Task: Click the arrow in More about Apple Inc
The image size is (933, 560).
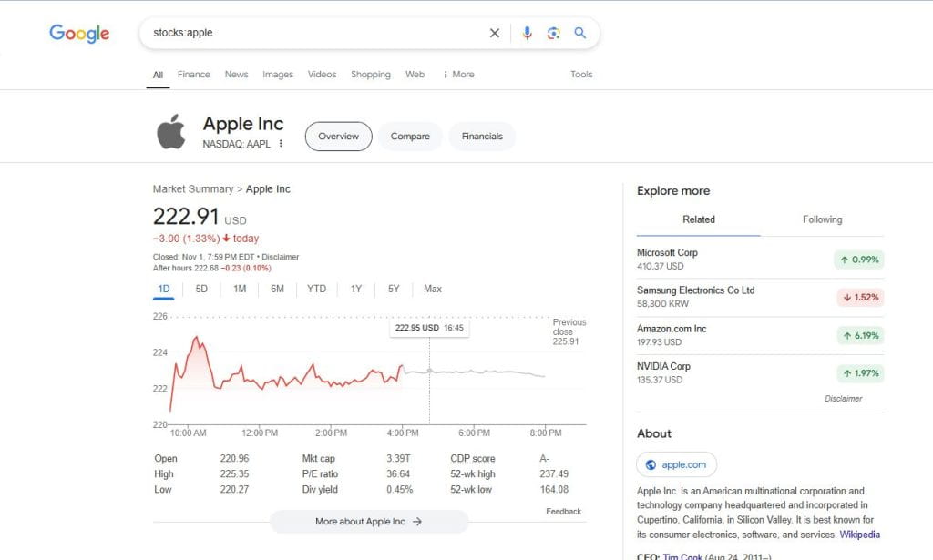Action: (x=417, y=522)
